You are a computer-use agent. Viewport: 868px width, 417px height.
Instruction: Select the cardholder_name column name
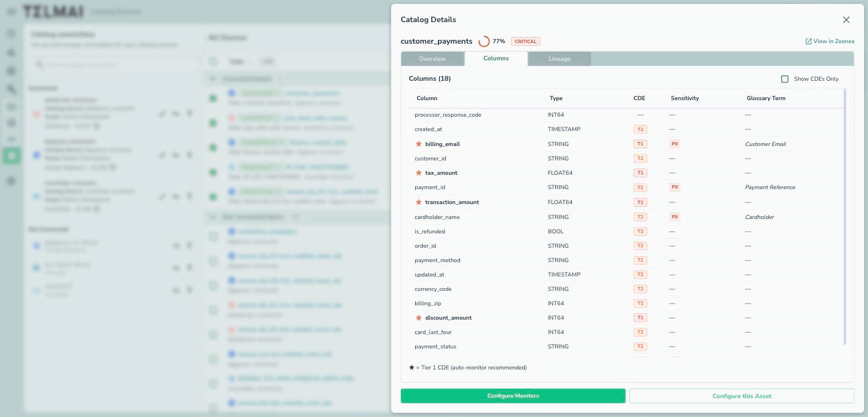pyautogui.click(x=437, y=217)
